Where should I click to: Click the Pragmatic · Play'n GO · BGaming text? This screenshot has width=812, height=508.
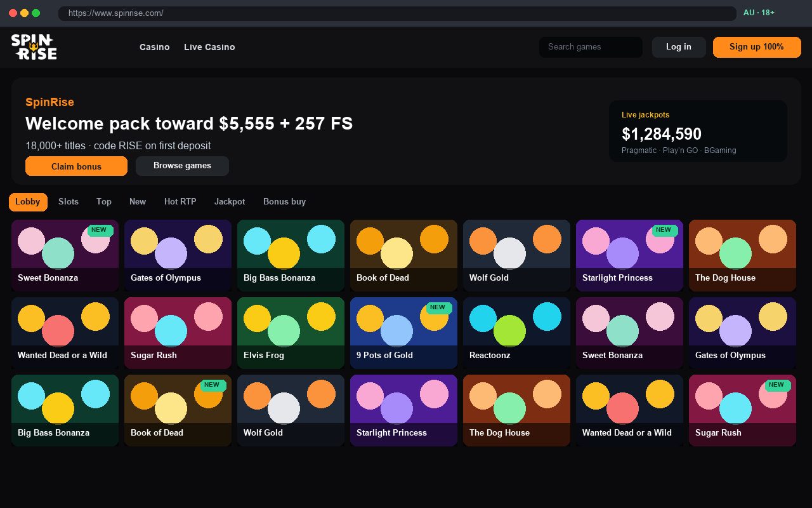coord(679,150)
